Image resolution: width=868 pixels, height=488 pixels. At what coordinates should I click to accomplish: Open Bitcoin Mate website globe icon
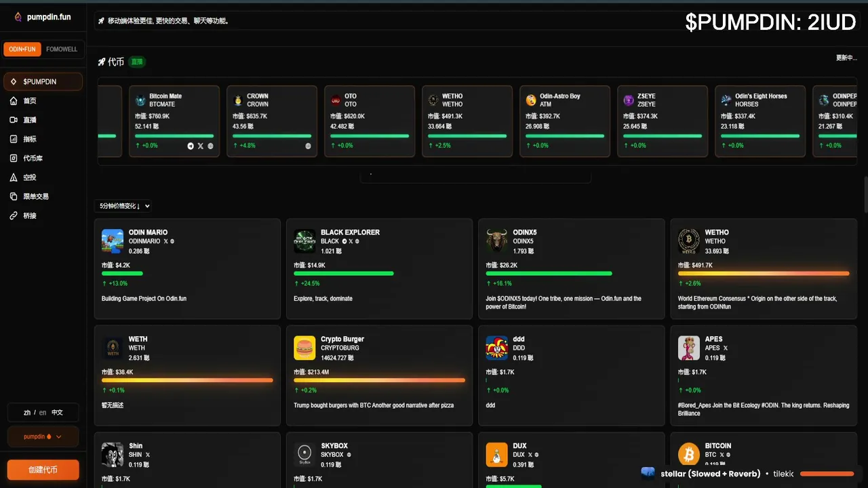[x=210, y=146]
